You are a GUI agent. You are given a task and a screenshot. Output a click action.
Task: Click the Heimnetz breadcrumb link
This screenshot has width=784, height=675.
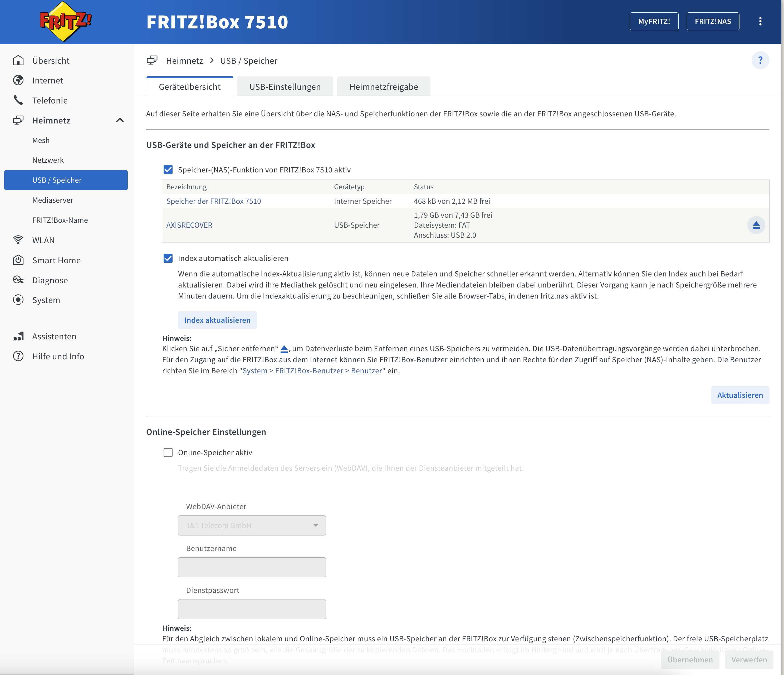point(184,61)
